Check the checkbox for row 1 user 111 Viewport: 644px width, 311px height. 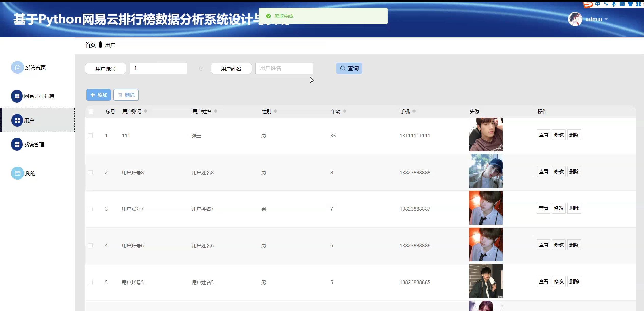[90, 136]
